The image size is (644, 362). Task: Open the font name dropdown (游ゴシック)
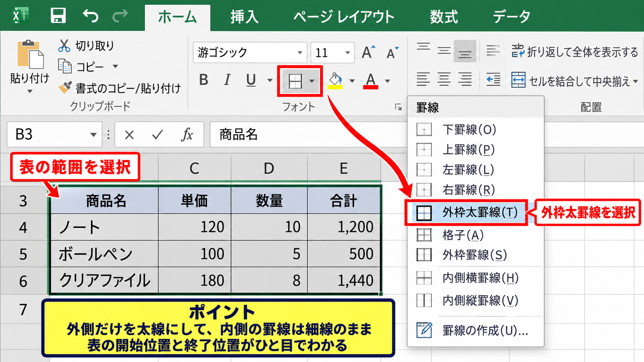(300, 53)
